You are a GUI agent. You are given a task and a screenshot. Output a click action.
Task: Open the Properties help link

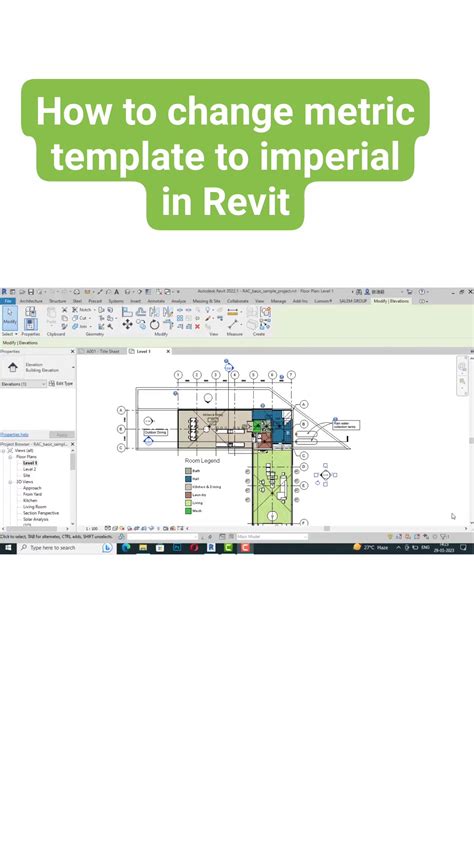click(14, 434)
